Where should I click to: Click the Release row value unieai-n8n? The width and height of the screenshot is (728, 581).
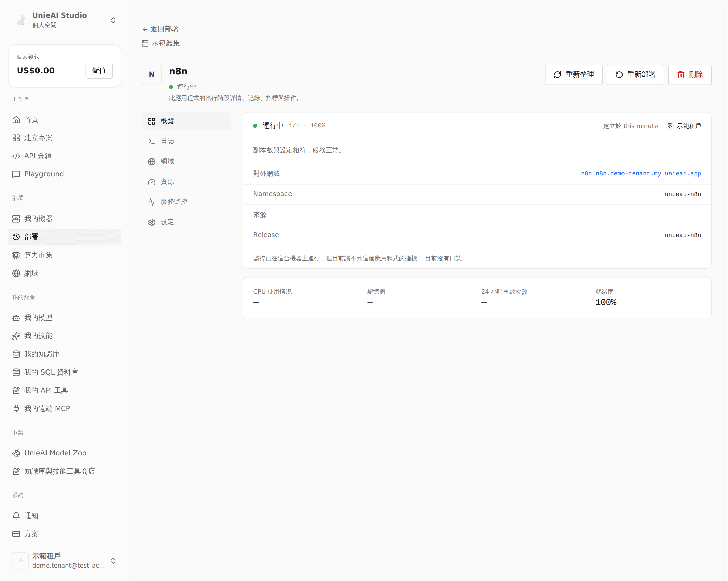tap(682, 235)
